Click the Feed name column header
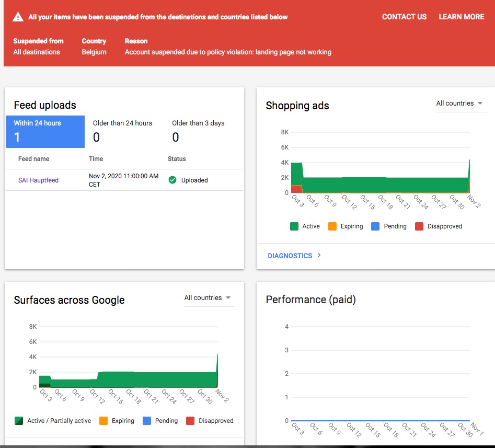This screenshot has width=495, height=448. (33, 159)
